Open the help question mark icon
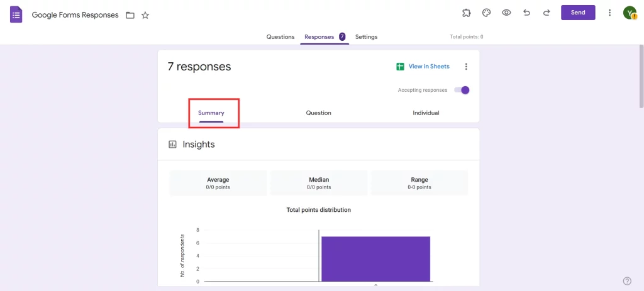Screen dimensions: 644x291 pyautogui.click(x=627, y=281)
